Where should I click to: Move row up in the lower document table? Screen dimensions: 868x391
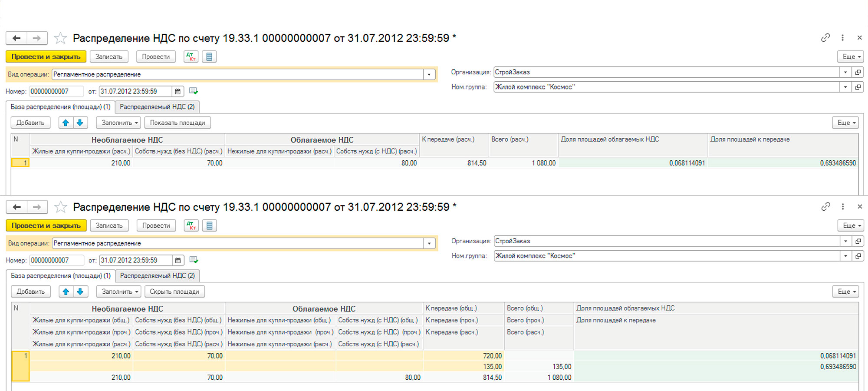tap(66, 292)
